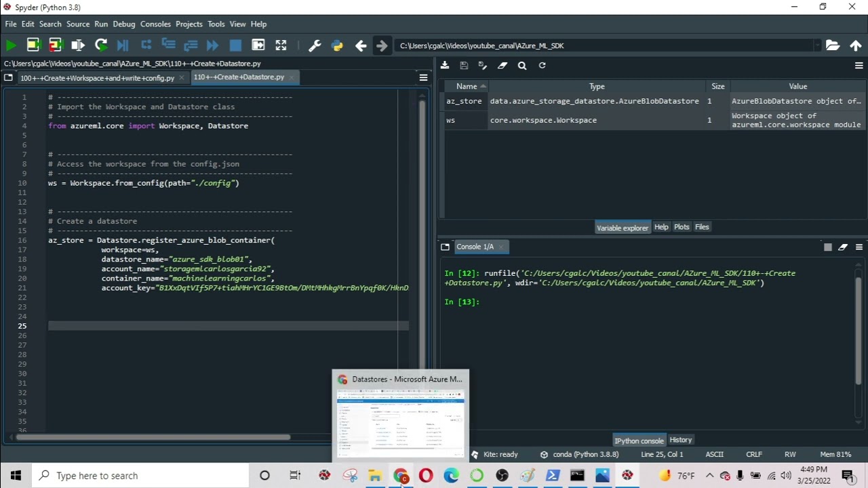Close the Console 1/A tab
Image resolution: width=868 pixels, height=488 pixels.
501,247
